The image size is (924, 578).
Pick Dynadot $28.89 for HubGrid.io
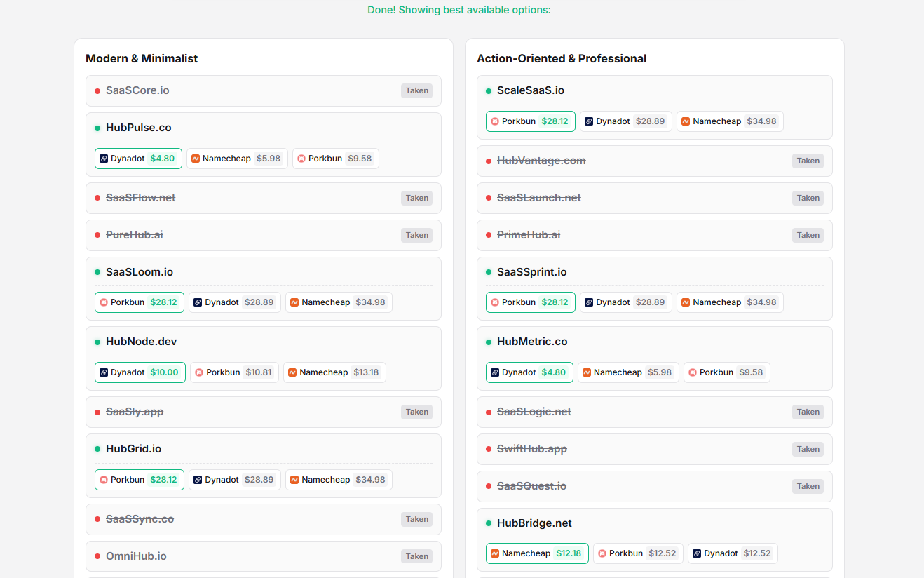pos(235,480)
